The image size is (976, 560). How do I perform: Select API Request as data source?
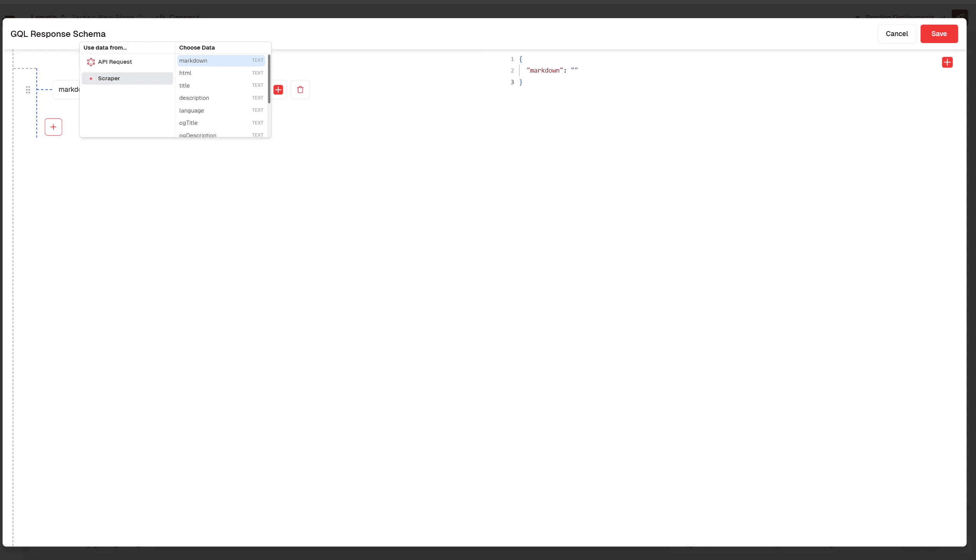(127, 62)
